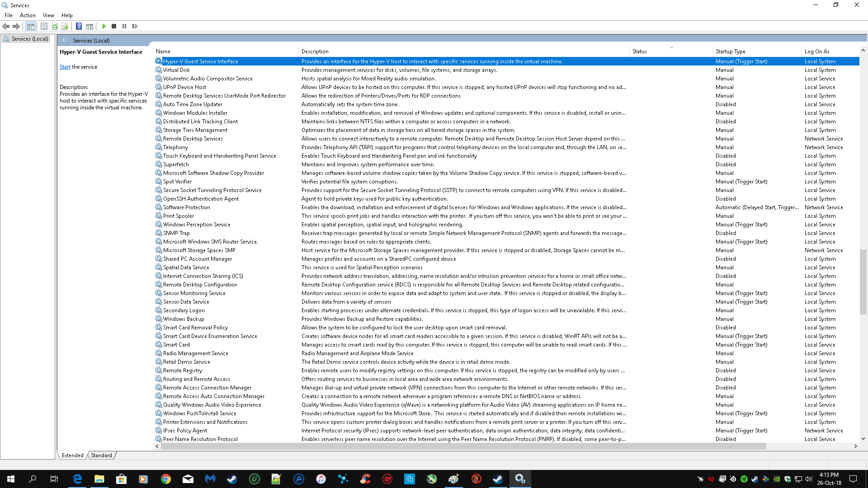Select the Print Spooler service row

tap(179, 216)
